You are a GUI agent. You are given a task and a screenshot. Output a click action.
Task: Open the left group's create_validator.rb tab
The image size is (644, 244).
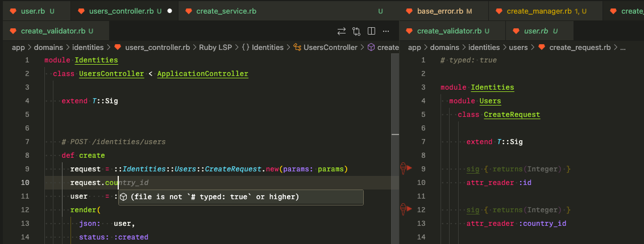pos(56,31)
